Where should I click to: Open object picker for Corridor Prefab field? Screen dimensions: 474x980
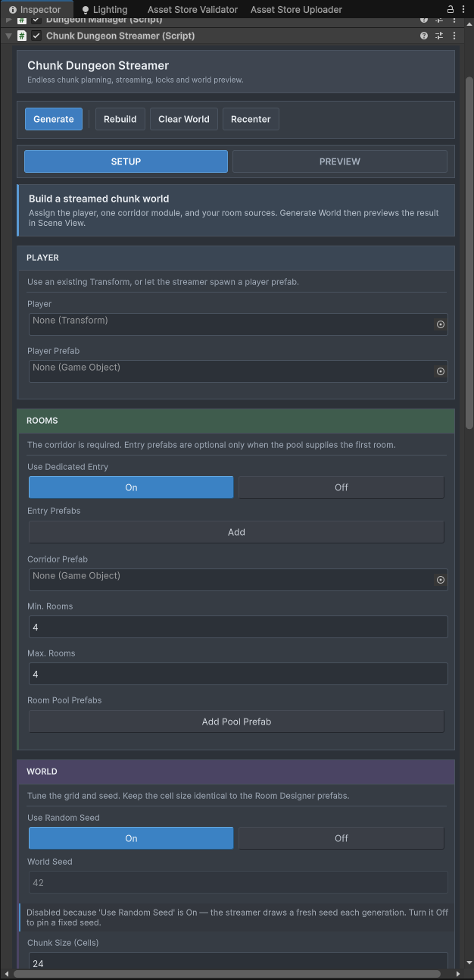pyautogui.click(x=440, y=580)
